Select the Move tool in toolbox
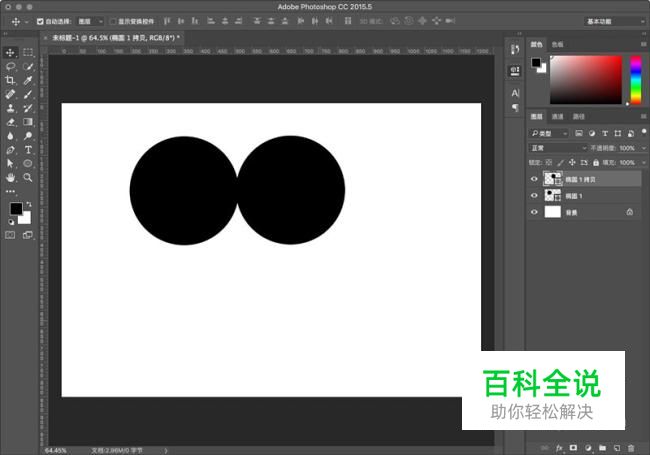Image resolution: width=650 pixels, height=455 pixels. tap(10, 53)
